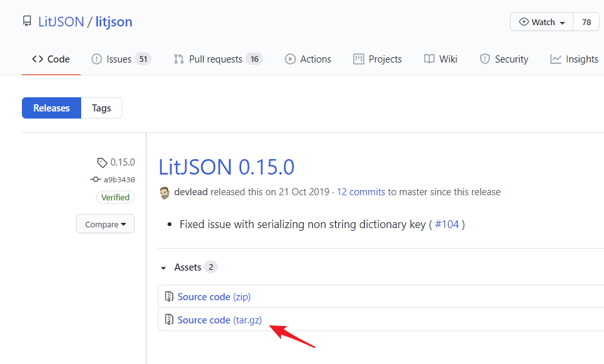The image size is (604, 364).
Task: Collapse the Assets section triangle
Action: (163, 268)
